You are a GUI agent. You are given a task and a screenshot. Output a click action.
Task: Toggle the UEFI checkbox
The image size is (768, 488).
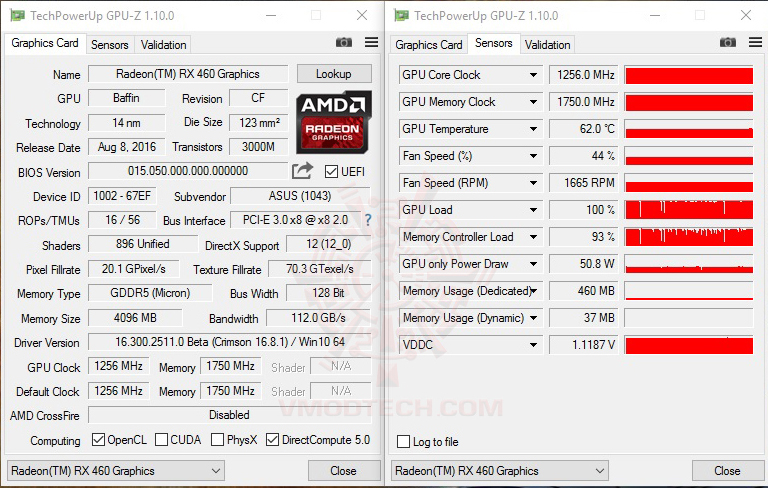click(x=331, y=171)
